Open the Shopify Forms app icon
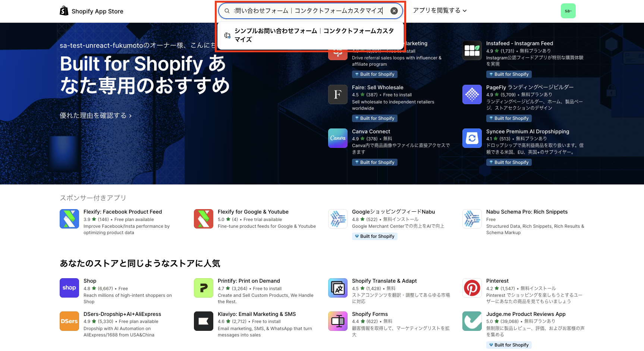 pos(338,321)
